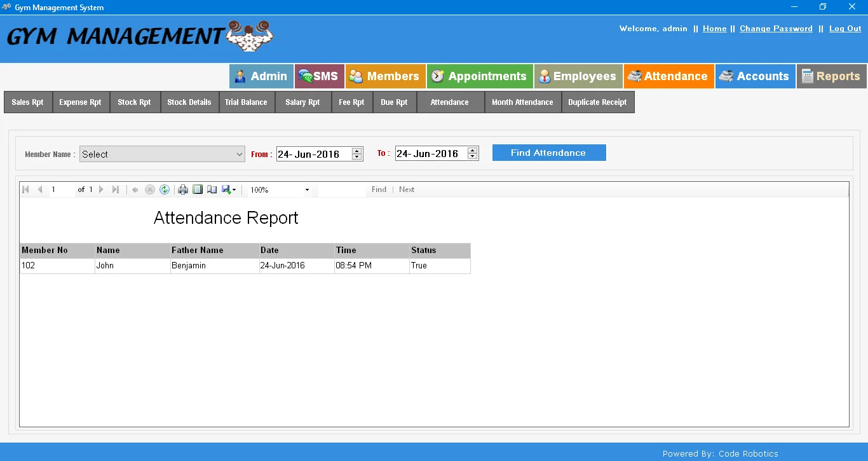Go to first page in report viewer
The height and width of the screenshot is (461, 868).
pyautogui.click(x=25, y=189)
